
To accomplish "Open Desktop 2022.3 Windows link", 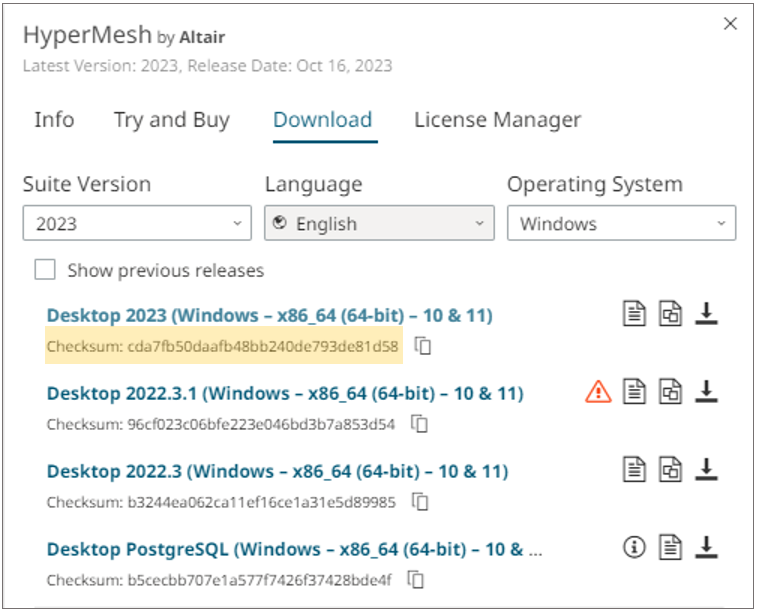I will (277, 471).
